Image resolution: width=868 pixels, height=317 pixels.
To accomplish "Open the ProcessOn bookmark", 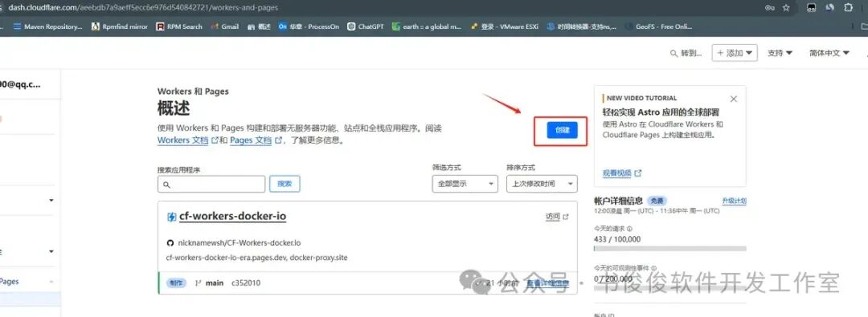I will click(x=309, y=26).
